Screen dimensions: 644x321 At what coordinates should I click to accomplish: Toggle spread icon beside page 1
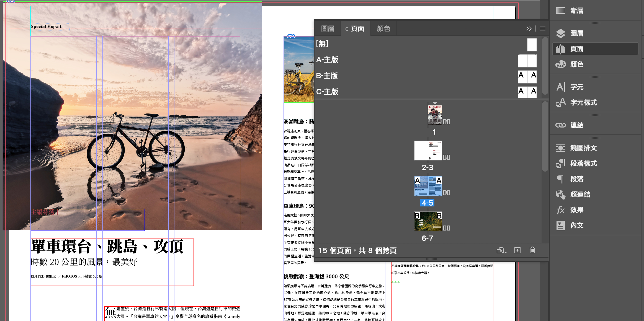point(447,122)
